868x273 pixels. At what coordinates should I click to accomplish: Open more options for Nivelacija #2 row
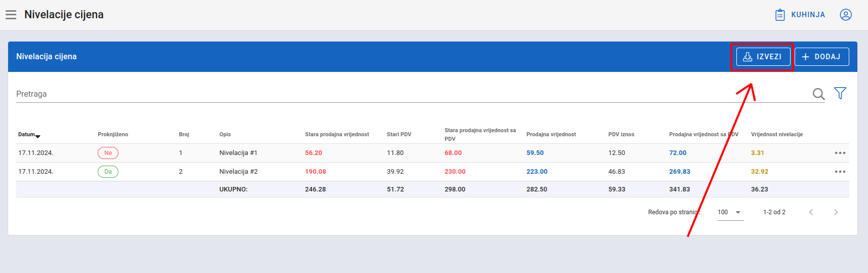pyautogui.click(x=840, y=172)
